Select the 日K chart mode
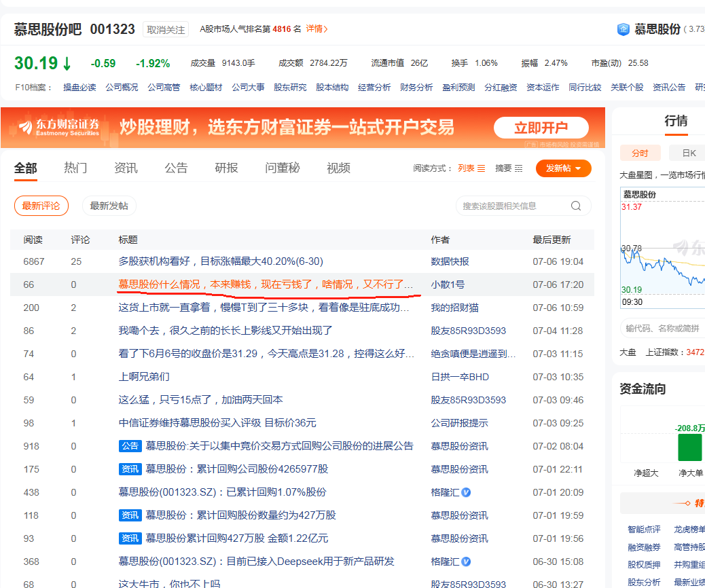Screen dimensions: 705x588 coord(688,153)
